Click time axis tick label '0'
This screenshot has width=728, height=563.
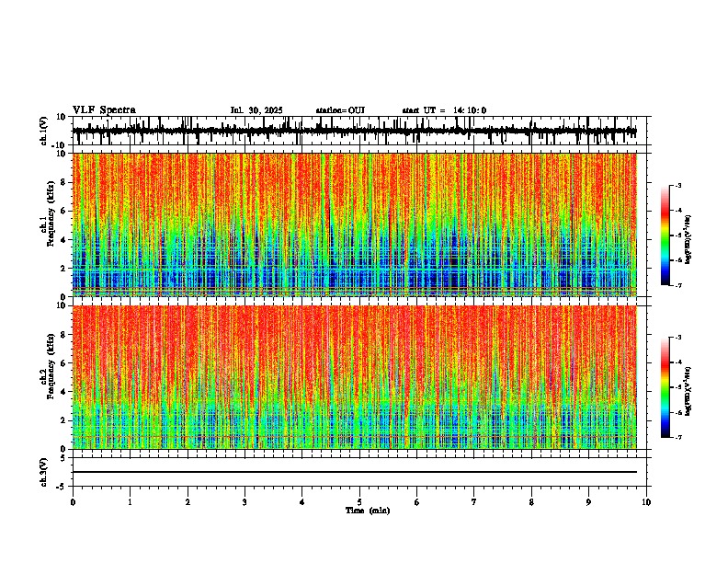73,502
